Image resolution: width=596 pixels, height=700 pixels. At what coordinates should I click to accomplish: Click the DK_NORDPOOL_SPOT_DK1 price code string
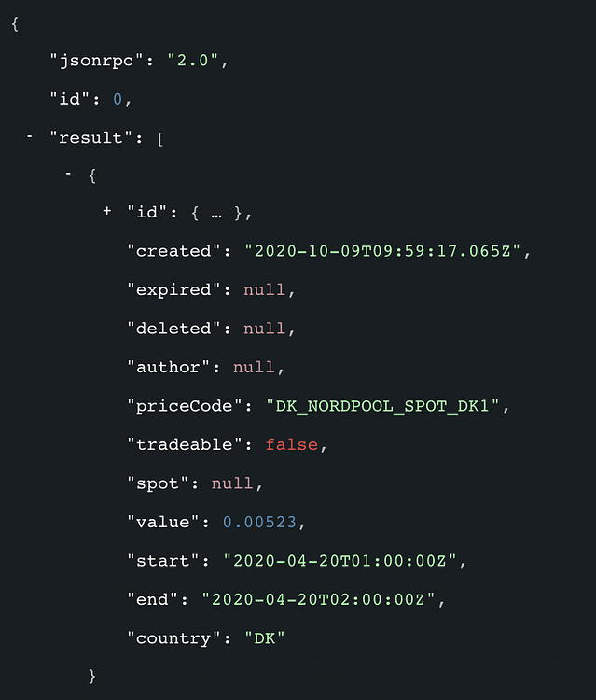pyautogui.click(x=382, y=406)
